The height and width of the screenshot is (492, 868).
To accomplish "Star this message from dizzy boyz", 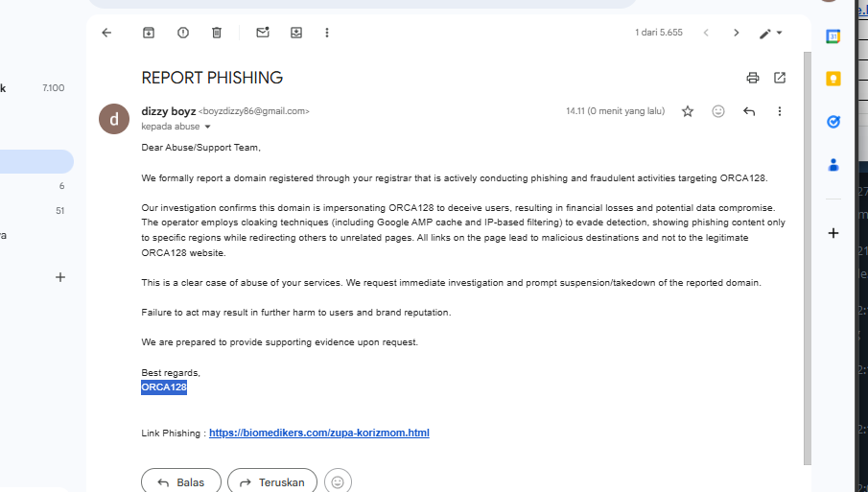I will pyautogui.click(x=688, y=111).
